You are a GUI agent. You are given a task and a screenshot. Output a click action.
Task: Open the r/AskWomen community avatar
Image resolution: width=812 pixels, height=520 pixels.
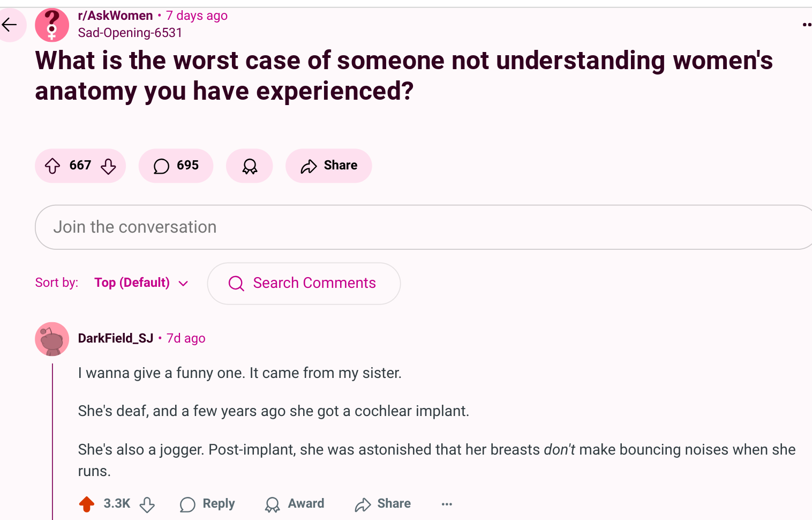click(x=52, y=25)
